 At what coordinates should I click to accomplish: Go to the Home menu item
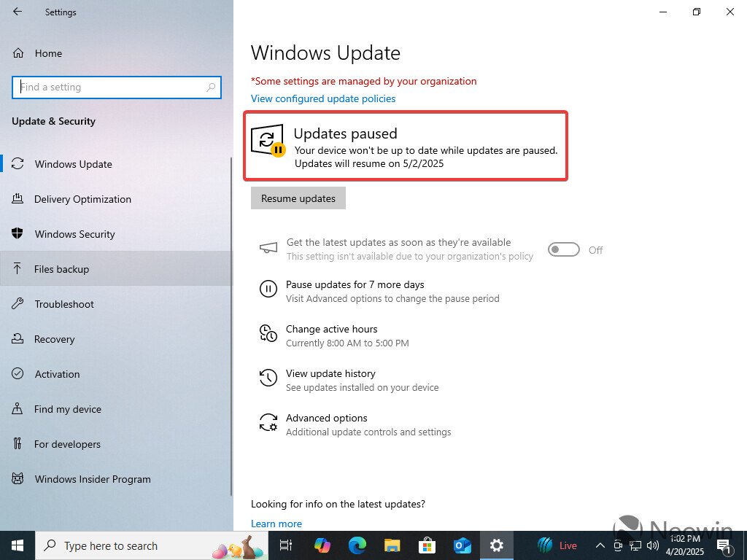[48, 52]
